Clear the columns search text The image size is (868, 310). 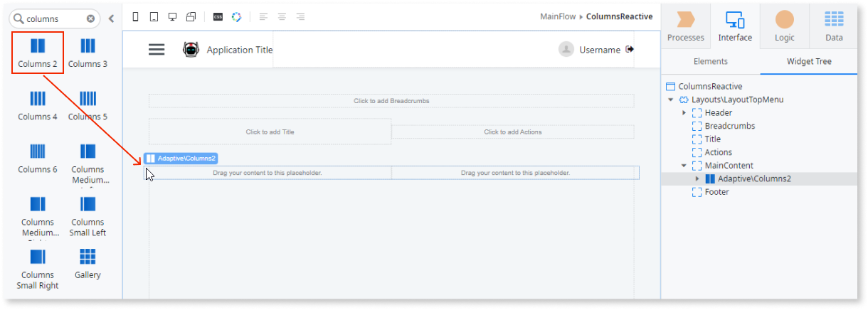(x=90, y=19)
